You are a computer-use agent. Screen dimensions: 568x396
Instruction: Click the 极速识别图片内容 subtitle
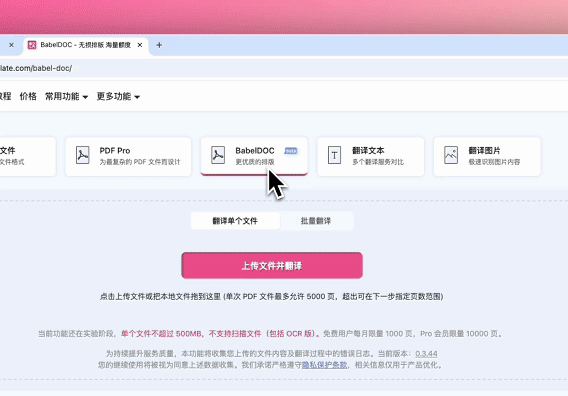click(x=494, y=162)
